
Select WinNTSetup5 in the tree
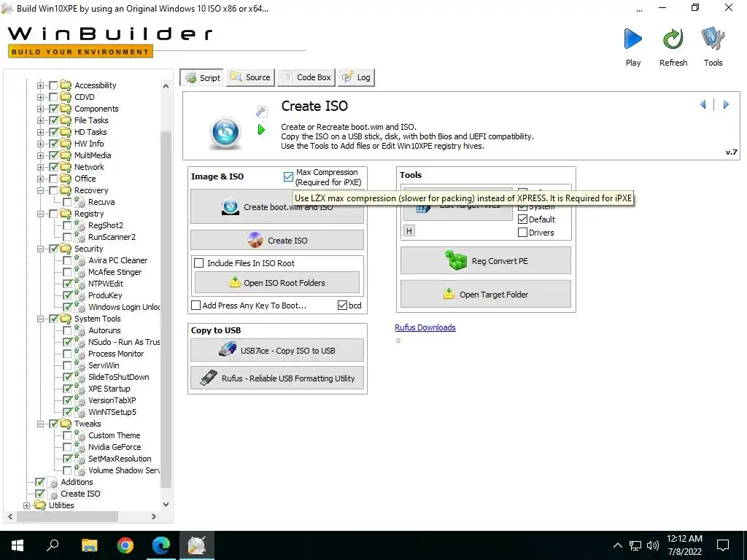click(x=112, y=412)
